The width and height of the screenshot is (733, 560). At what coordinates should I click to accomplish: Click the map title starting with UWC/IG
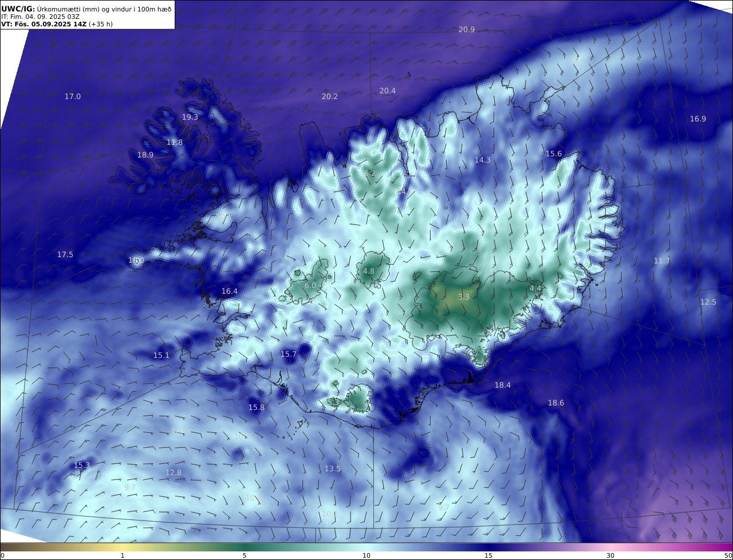[x=85, y=9]
